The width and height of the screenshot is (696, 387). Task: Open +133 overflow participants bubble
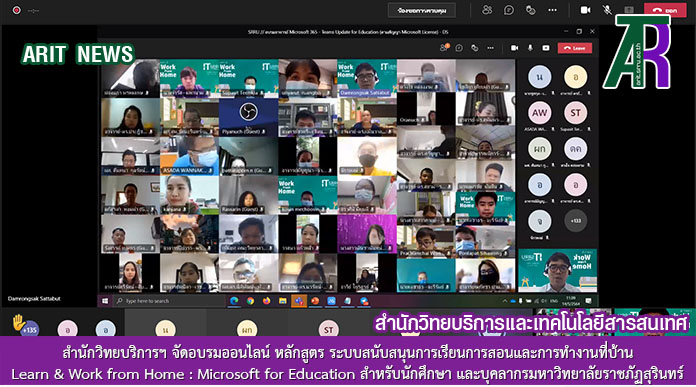click(x=575, y=221)
